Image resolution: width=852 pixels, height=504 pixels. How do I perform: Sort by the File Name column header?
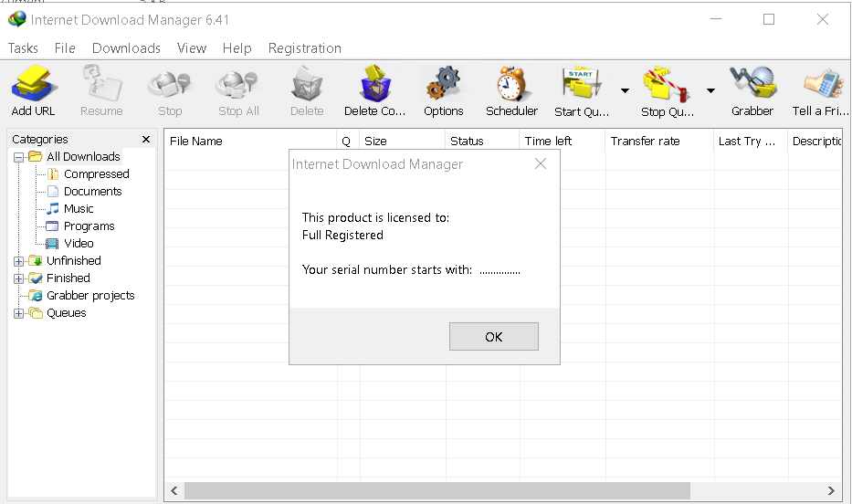pyautogui.click(x=250, y=142)
